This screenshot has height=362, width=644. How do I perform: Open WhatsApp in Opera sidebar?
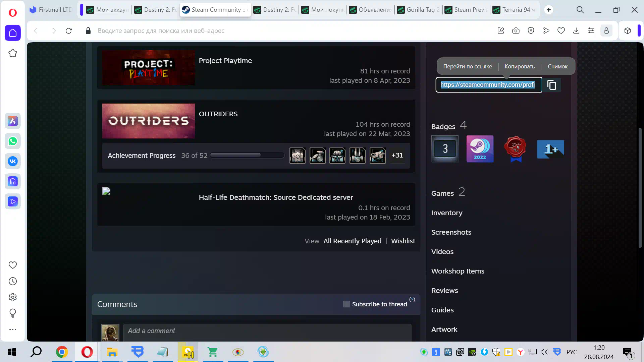(x=13, y=141)
